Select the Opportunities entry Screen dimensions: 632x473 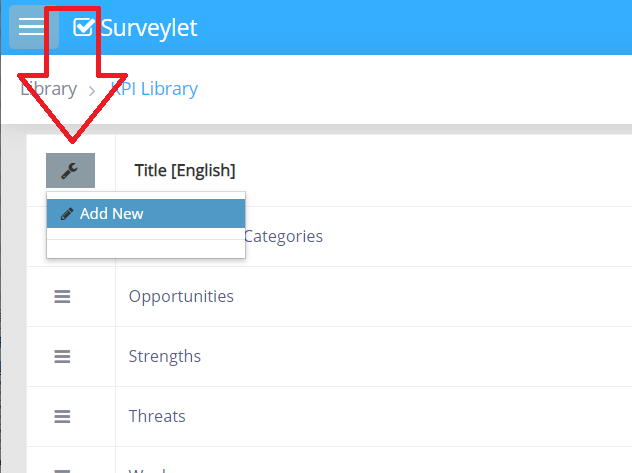pos(181,297)
